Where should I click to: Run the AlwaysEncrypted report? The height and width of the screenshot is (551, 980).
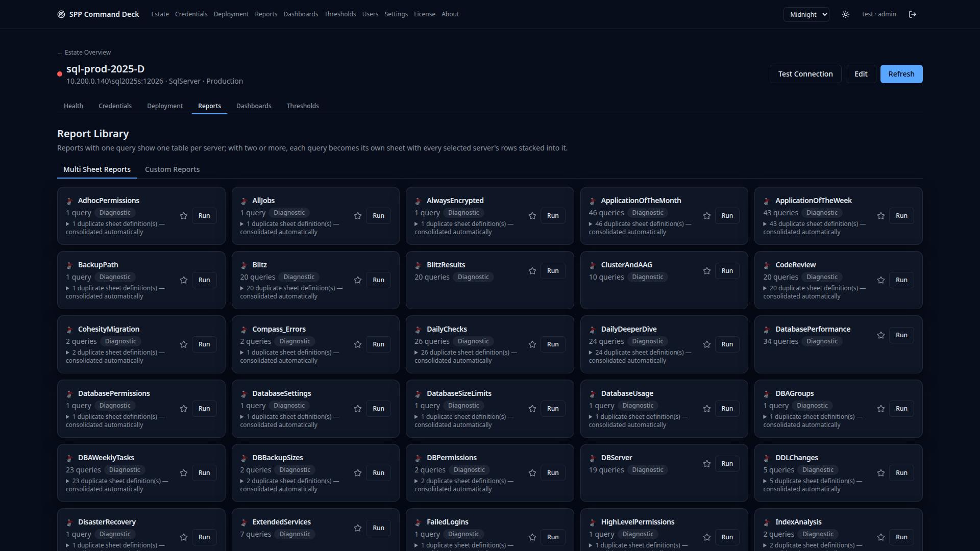pos(553,216)
